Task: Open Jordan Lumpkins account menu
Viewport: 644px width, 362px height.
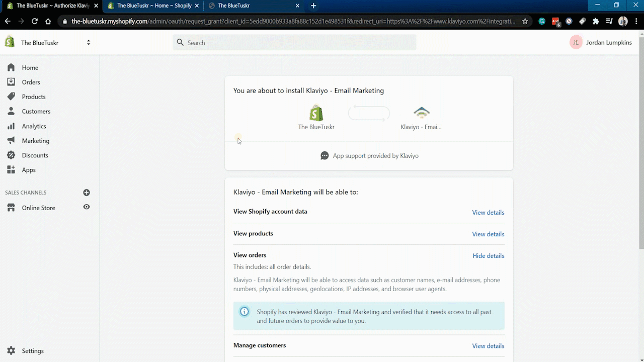Action: click(x=601, y=43)
